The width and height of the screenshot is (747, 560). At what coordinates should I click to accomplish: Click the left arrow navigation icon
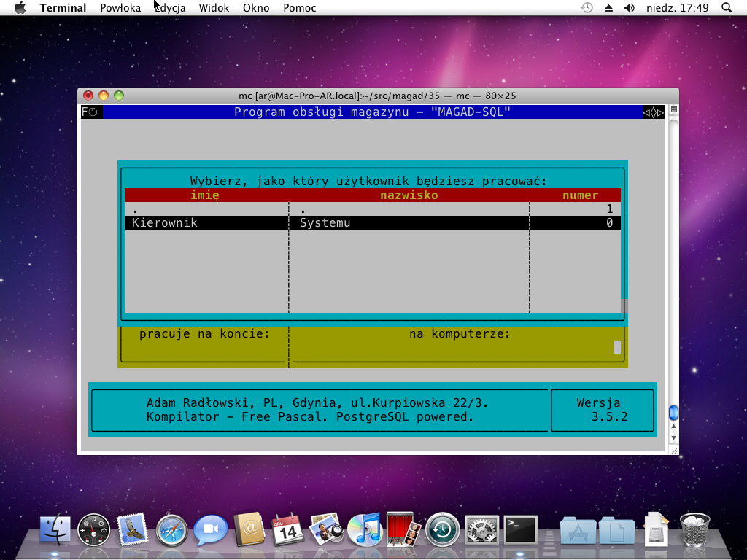[646, 112]
